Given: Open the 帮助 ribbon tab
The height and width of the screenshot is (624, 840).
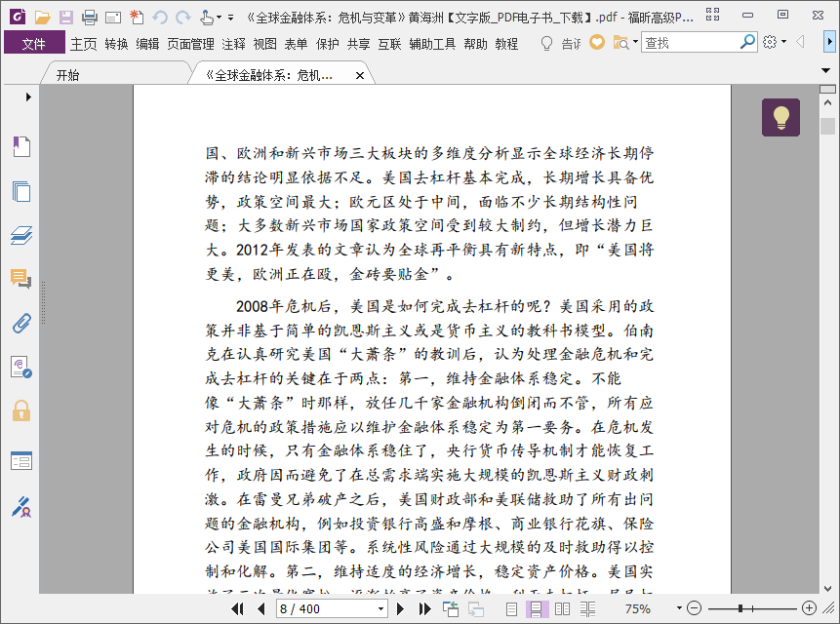Looking at the screenshot, I should pos(476,44).
